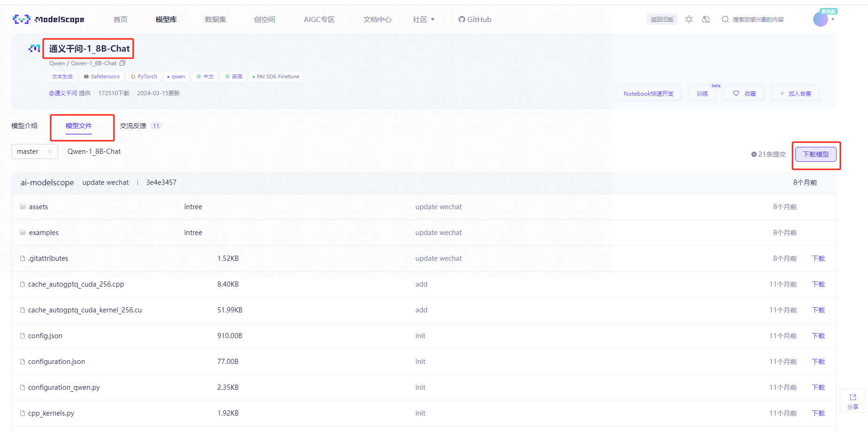Click the Safetensors tag

[x=102, y=76]
